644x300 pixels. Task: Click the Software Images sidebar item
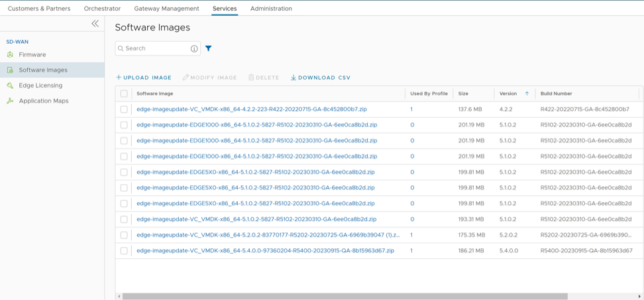tap(43, 70)
